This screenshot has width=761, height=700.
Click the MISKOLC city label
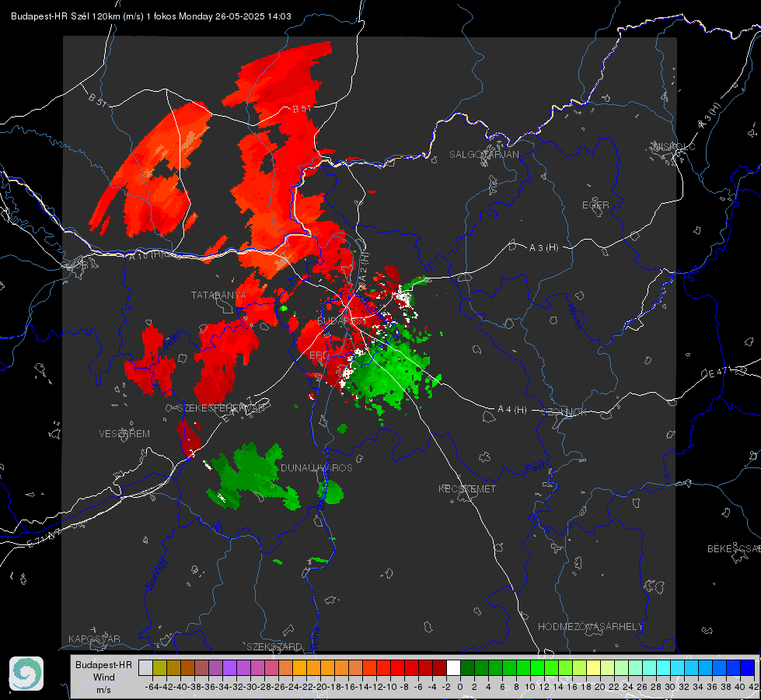pos(675,146)
